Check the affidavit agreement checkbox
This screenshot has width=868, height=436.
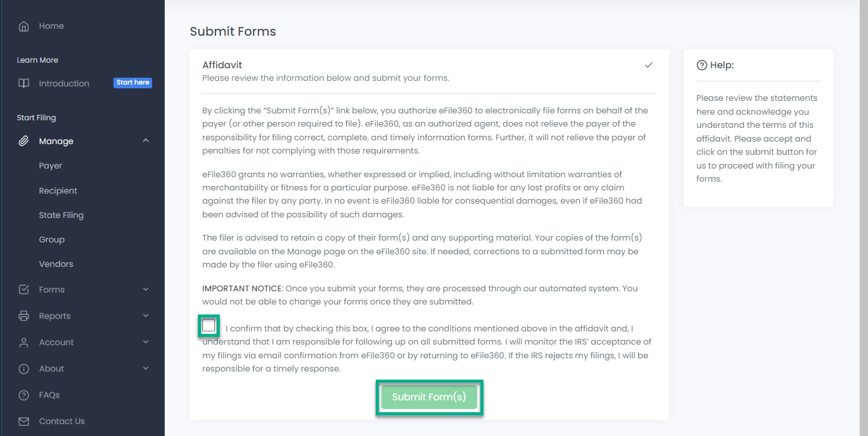click(209, 326)
